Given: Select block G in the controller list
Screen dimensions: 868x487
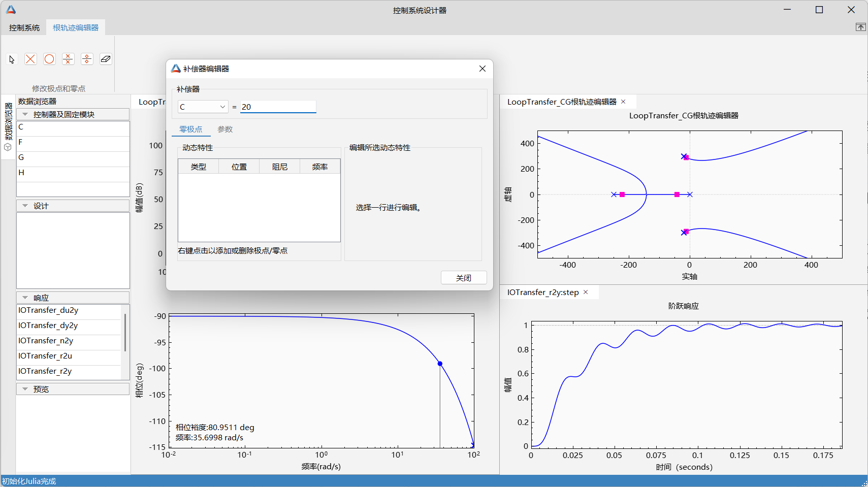Looking at the screenshot, I should click(x=73, y=159).
